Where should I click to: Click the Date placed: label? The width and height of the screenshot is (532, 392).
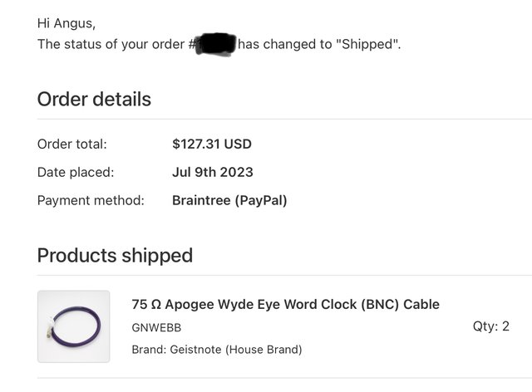76,172
